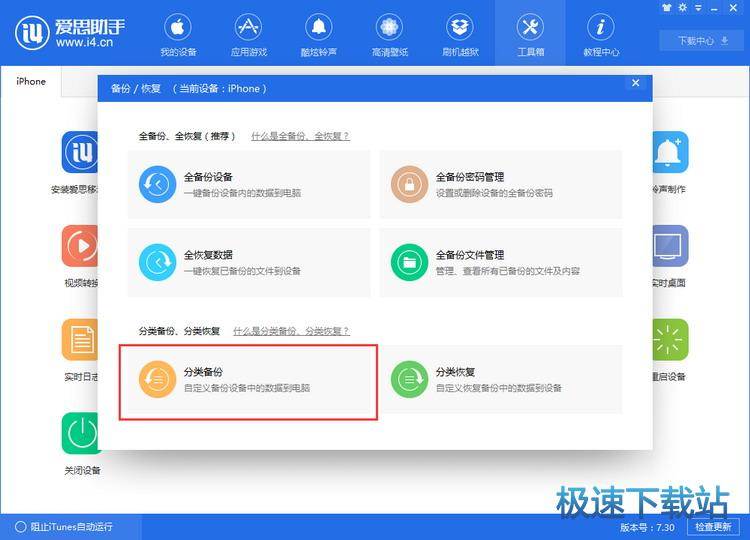
Task: Click 铃声制作 bell icon behind the dialog
Action: 670,152
